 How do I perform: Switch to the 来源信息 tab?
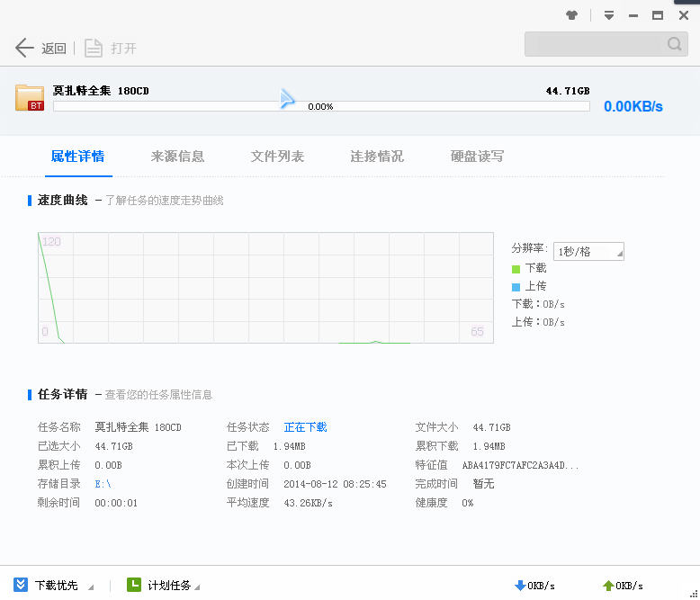pyautogui.click(x=177, y=157)
